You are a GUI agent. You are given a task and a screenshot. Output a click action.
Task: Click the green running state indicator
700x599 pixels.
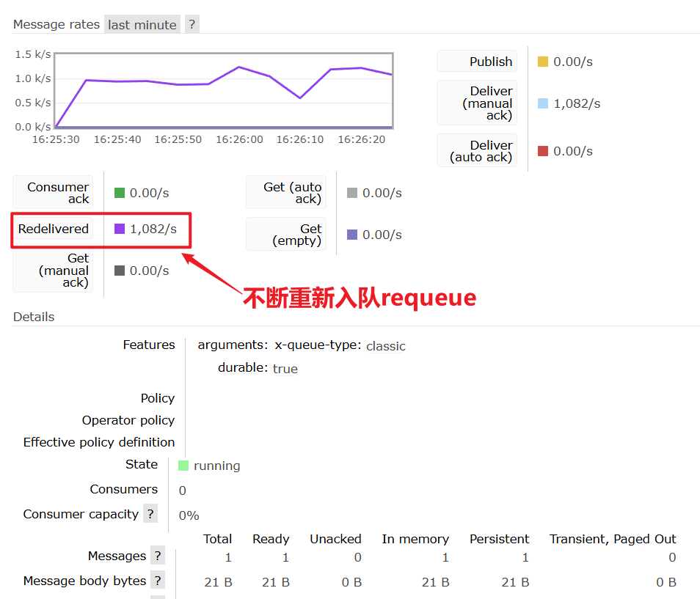[x=183, y=466]
